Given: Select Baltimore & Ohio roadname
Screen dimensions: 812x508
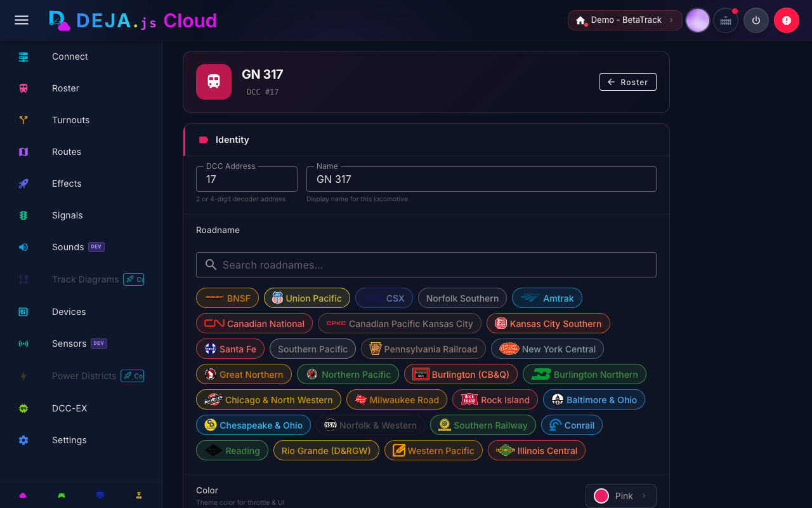Looking at the screenshot, I should (594, 400).
